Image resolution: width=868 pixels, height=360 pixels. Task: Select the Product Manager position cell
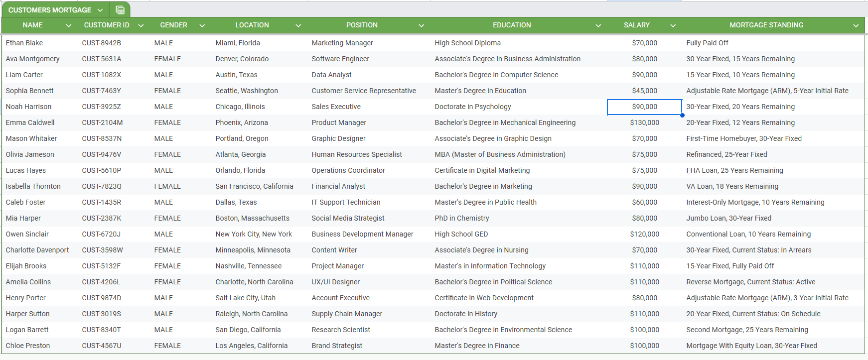click(x=339, y=122)
